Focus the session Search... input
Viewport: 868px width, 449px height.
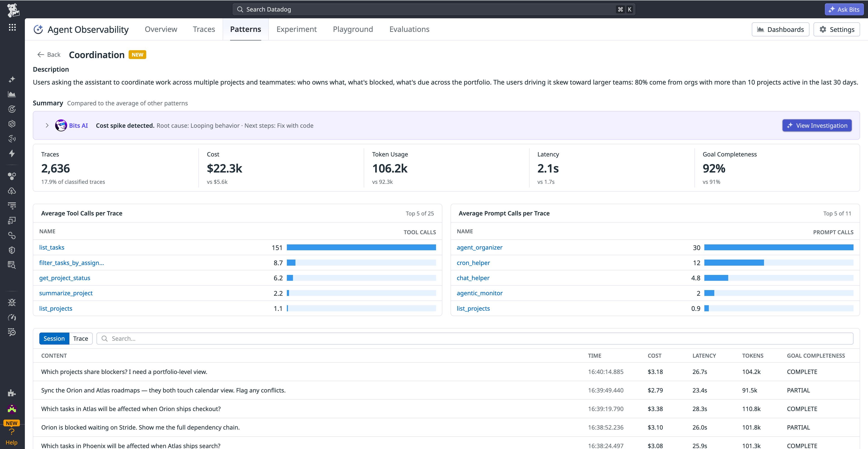(475, 338)
